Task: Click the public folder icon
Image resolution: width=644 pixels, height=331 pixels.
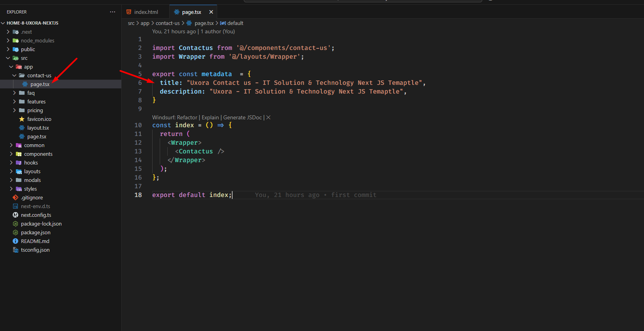Action: click(x=16, y=49)
